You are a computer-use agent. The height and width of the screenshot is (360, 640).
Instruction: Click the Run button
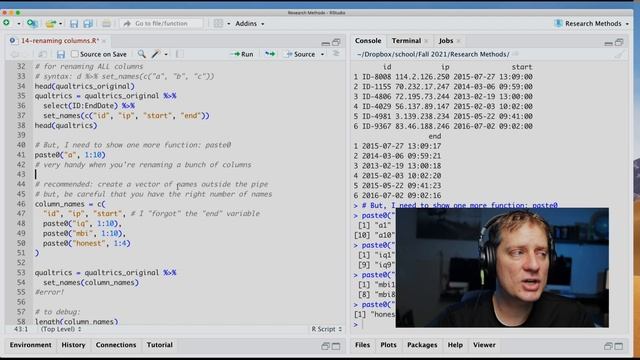coord(242,54)
